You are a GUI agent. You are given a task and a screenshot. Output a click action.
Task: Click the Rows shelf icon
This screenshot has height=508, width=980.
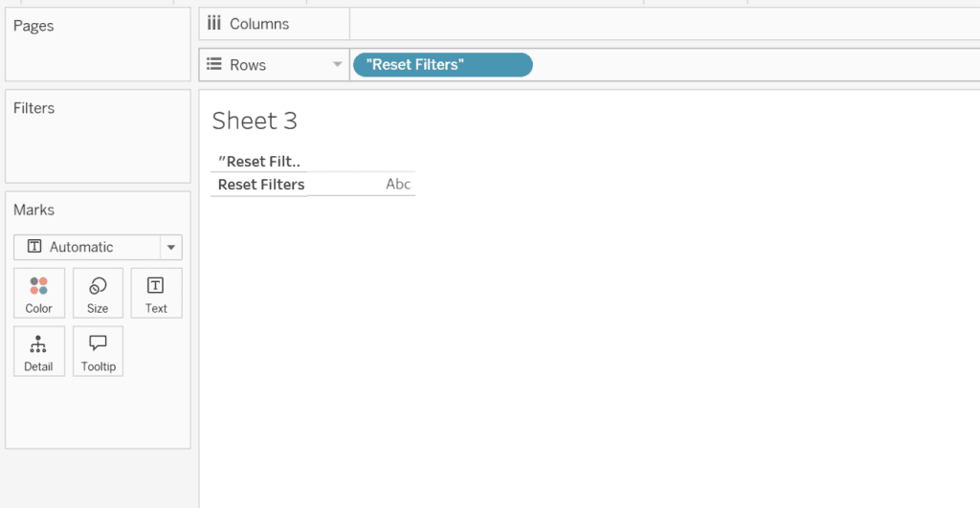click(214, 65)
